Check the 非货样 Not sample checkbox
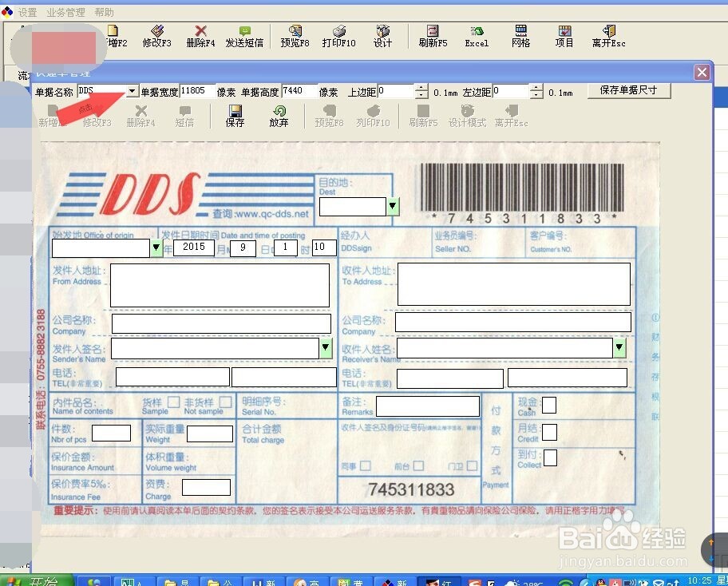Viewport: 728px width, 586px height. pyautogui.click(x=226, y=402)
